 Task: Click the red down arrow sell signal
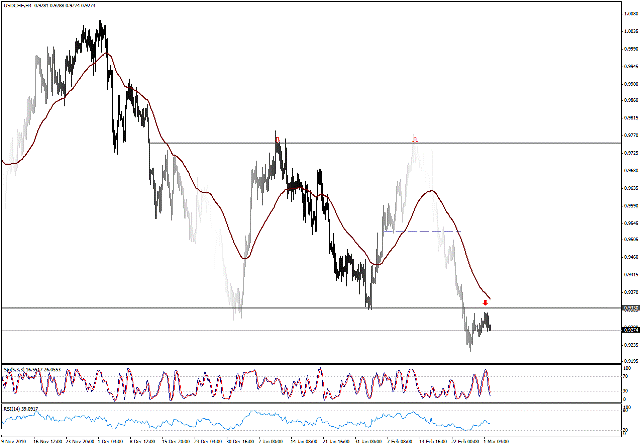click(486, 301)
